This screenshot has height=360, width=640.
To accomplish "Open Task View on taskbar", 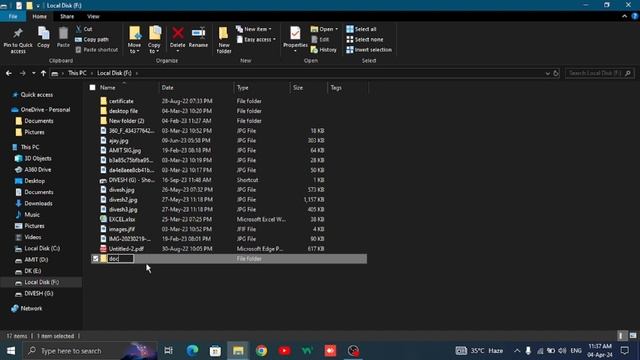I will click(x=168, y=351).
